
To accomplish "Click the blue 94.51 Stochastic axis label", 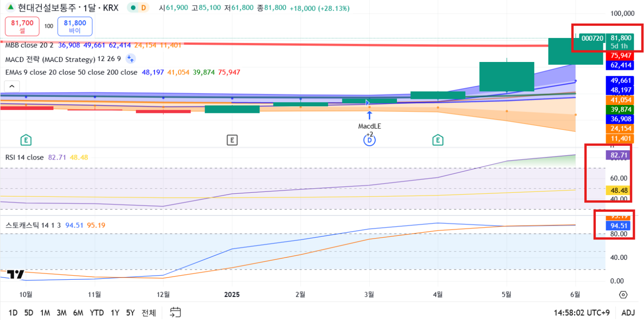I will (619, 226).
